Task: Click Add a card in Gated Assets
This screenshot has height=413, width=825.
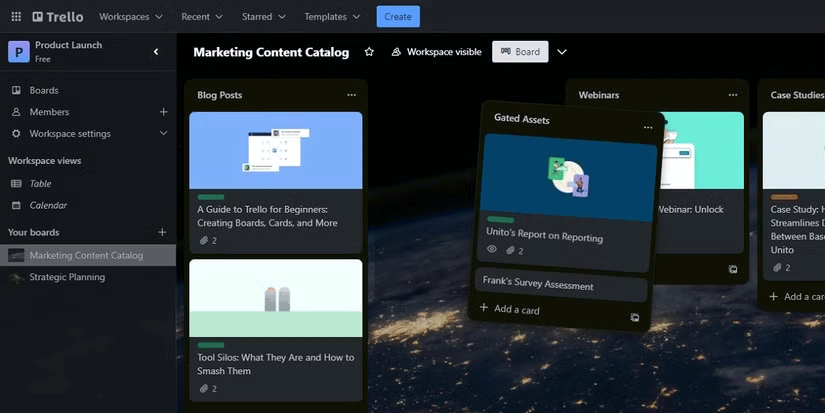Action: tap(510, 310)
